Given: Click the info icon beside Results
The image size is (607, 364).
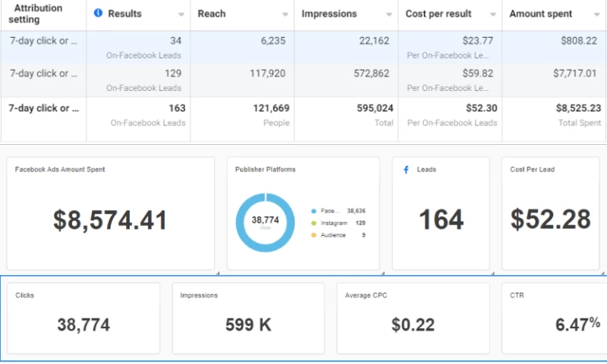Looking at the screenshot, I should pos(97,14).
